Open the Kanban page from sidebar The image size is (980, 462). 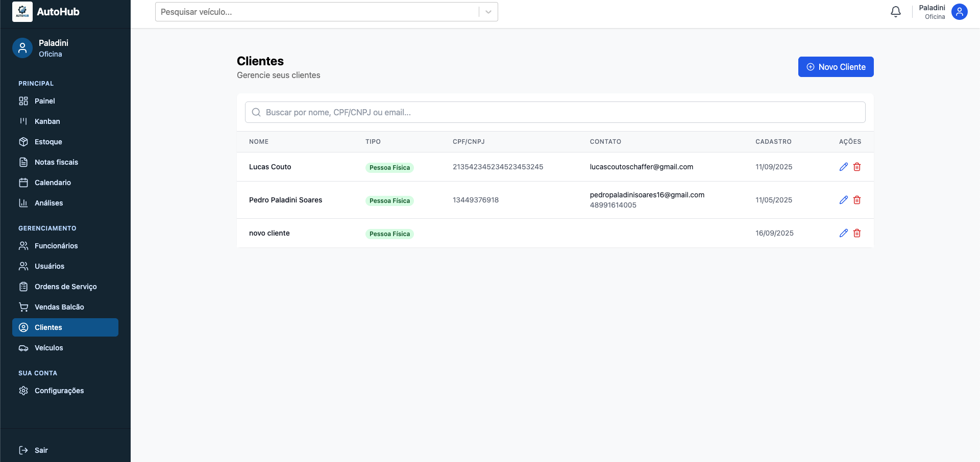[x=47, y=121]
